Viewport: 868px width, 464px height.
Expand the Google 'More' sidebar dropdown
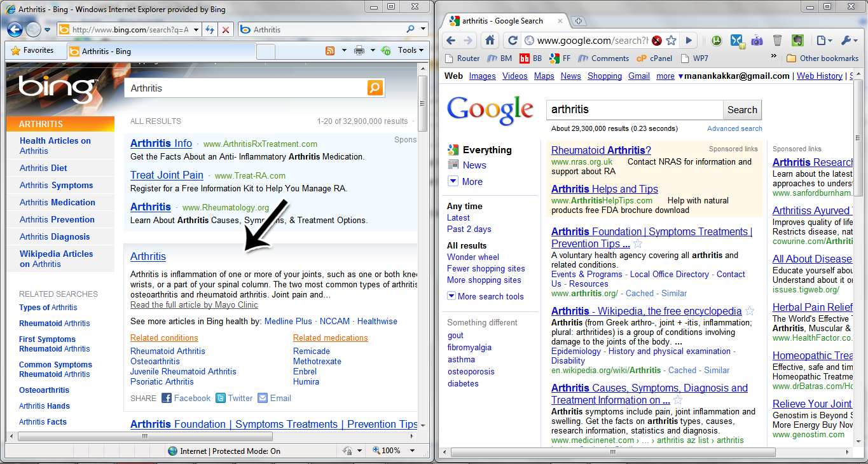tap(453, 181)
